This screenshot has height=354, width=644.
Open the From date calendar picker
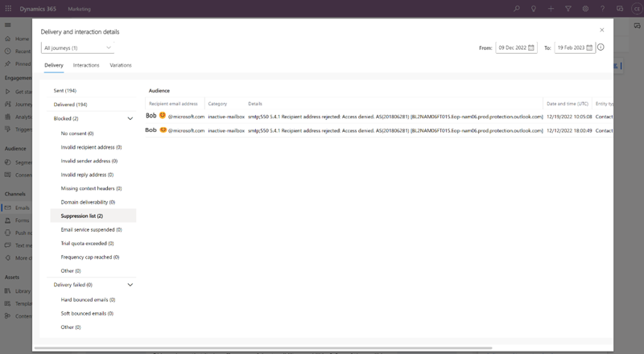point(531,48)
